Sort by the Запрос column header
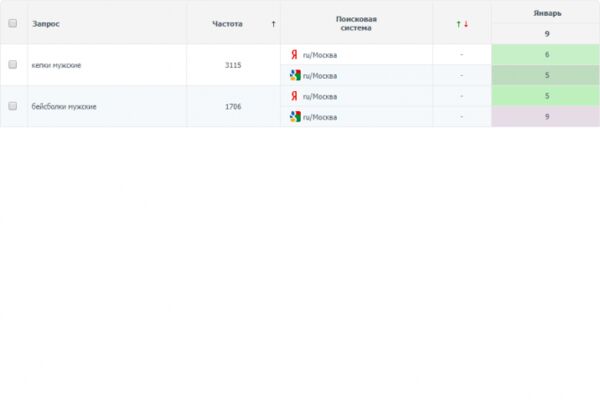 click(46, 24)
